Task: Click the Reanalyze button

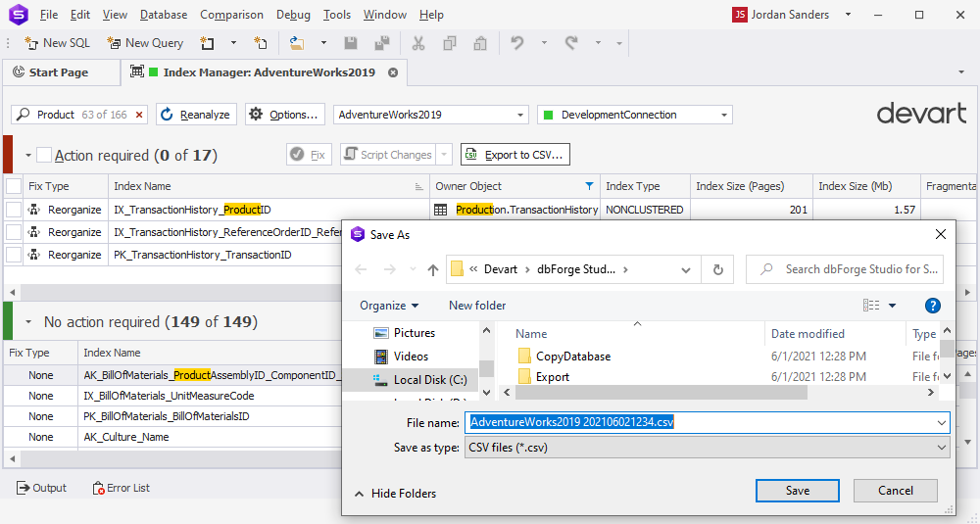Action: tap(196, 115)
